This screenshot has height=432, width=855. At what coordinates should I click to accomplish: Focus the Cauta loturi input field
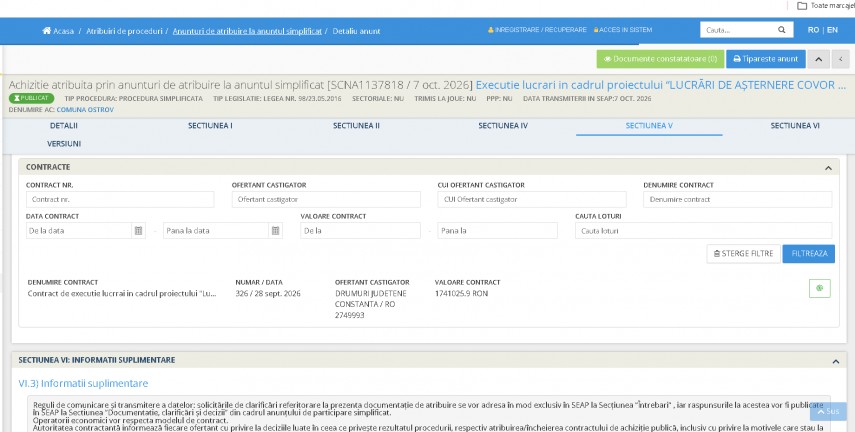pos(703,231)
